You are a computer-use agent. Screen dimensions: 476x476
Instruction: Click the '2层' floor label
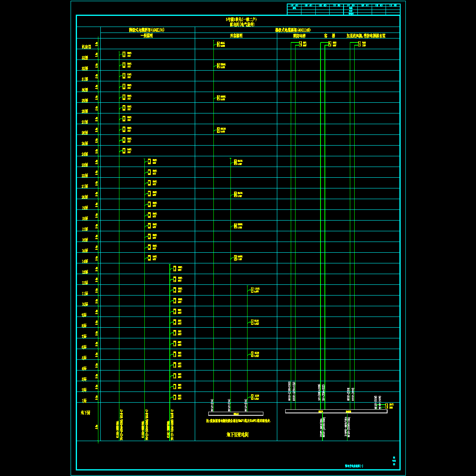coord(84,390)
